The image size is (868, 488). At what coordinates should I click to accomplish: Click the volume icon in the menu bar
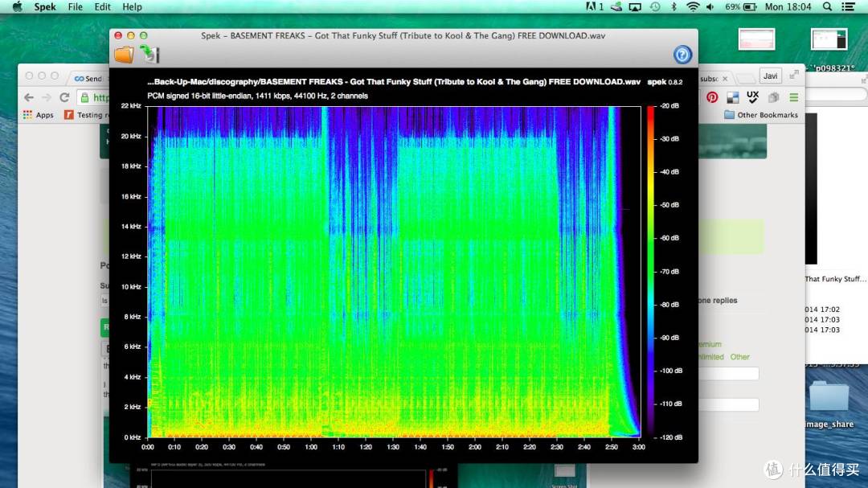[710, 6]
